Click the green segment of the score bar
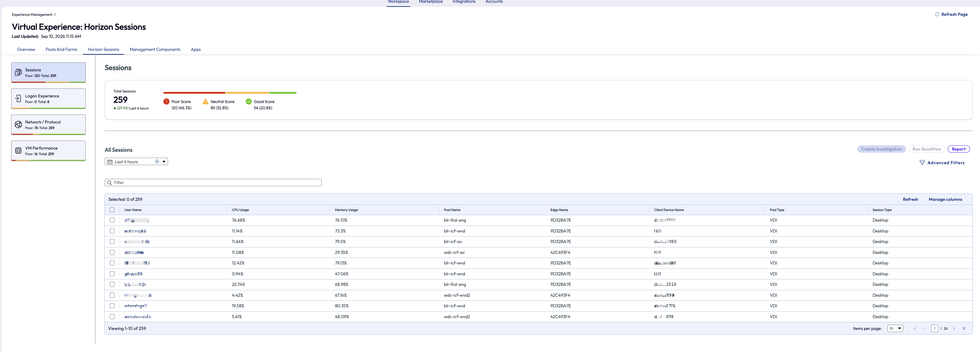Image resolution: width=980 pixels, height=352 pixels. (x=283, y=93)
